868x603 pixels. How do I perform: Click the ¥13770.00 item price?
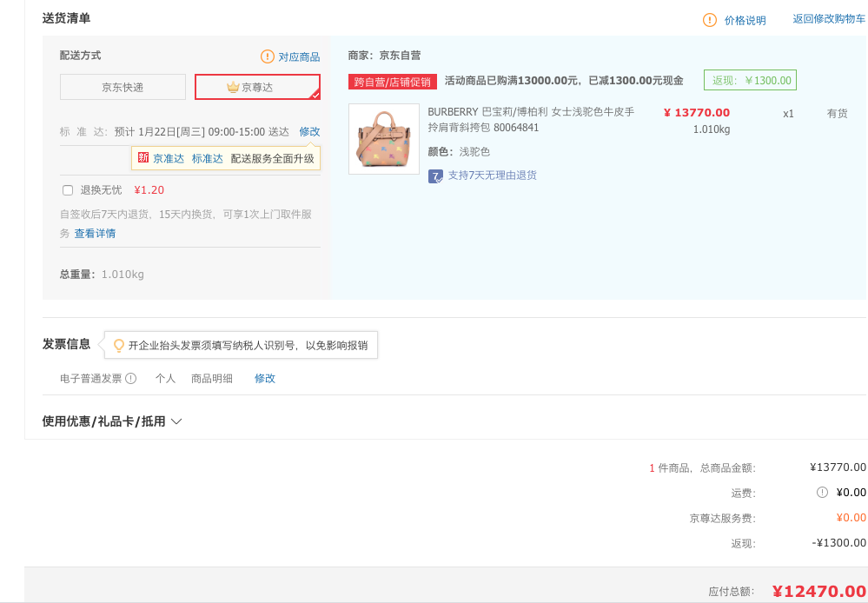(x=696, y=113)
